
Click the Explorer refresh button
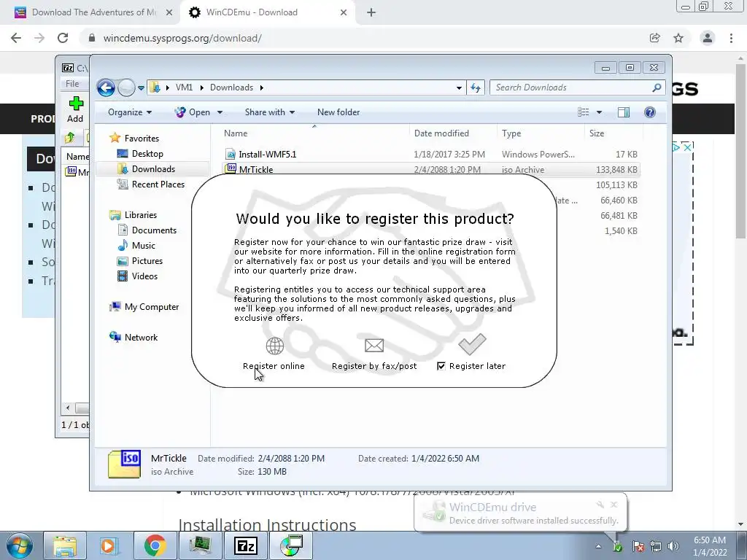(x=476, y=87)
